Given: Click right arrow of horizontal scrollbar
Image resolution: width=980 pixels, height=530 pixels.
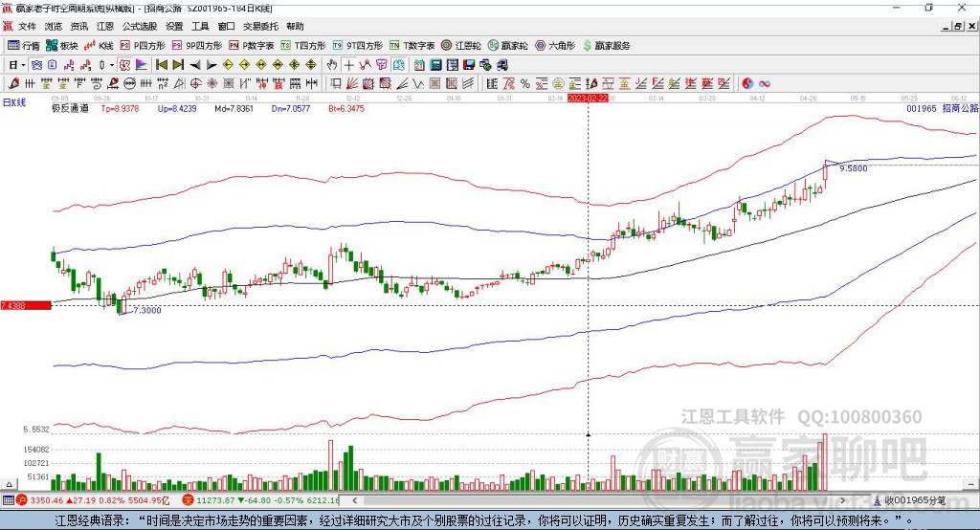Looking at the screenshot, I should [x=842, y=500].
